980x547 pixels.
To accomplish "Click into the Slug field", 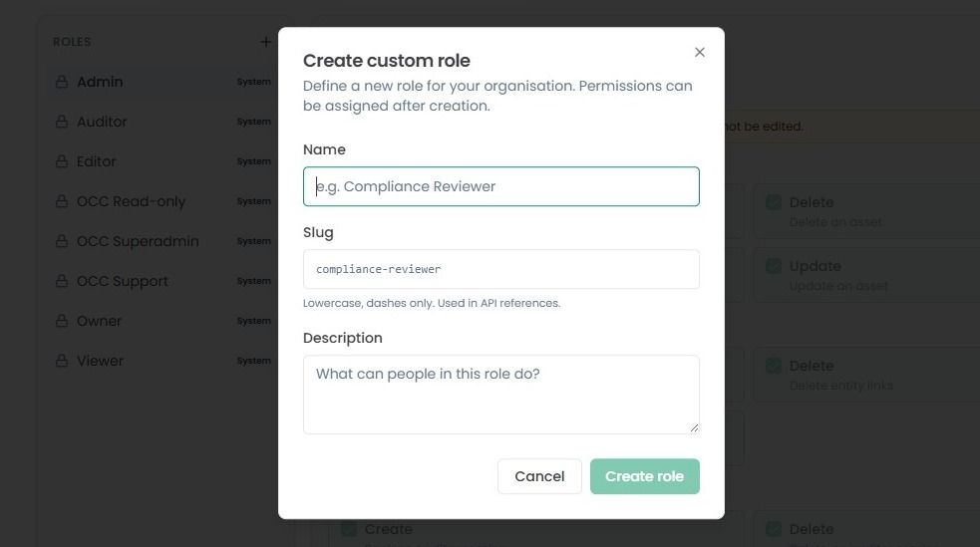I will click(501, 269).
